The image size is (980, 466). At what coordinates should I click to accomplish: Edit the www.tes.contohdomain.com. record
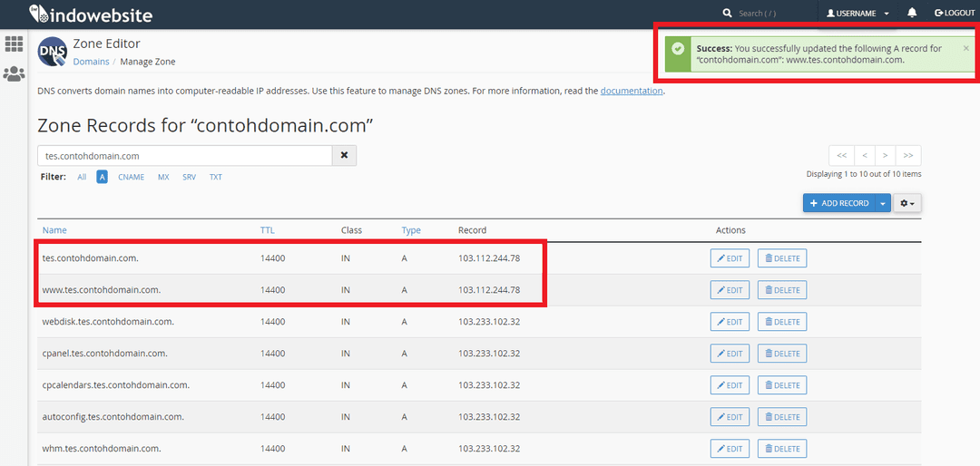coord(730,290)
